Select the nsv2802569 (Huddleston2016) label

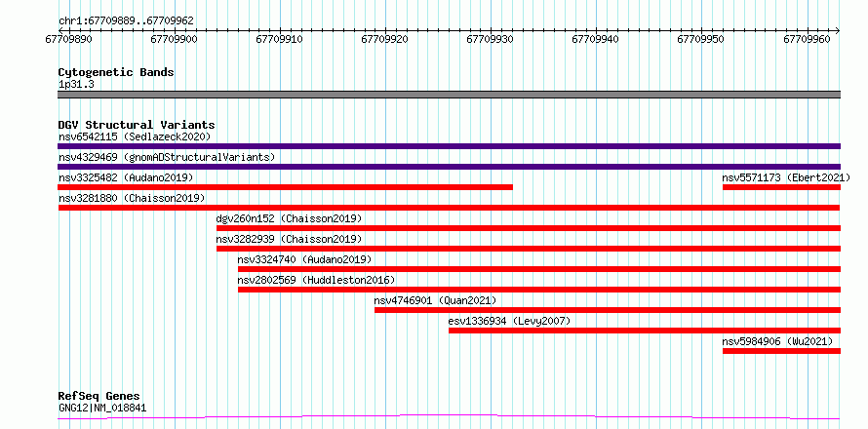click(317, 280)
